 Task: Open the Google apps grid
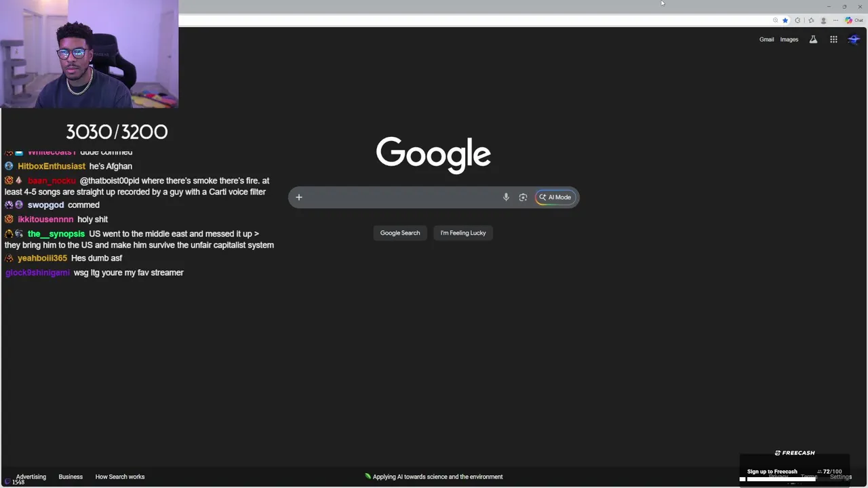click(x=833, y=39)
